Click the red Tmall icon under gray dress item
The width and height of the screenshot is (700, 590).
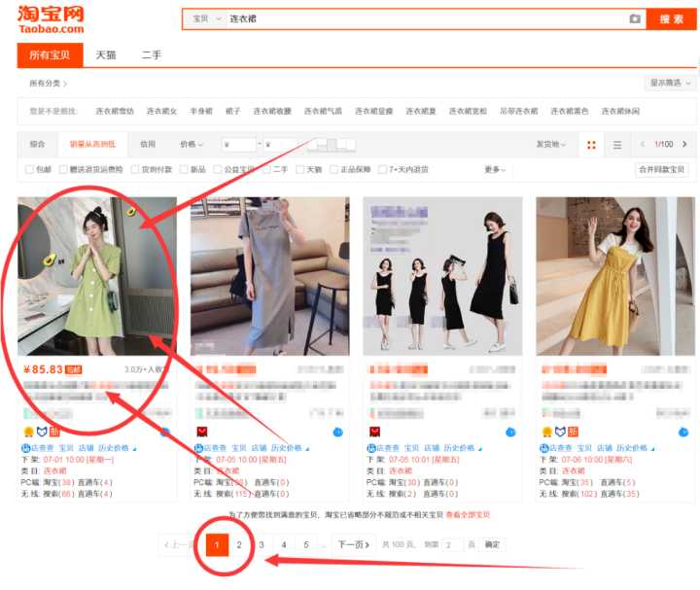pos(202,432)
